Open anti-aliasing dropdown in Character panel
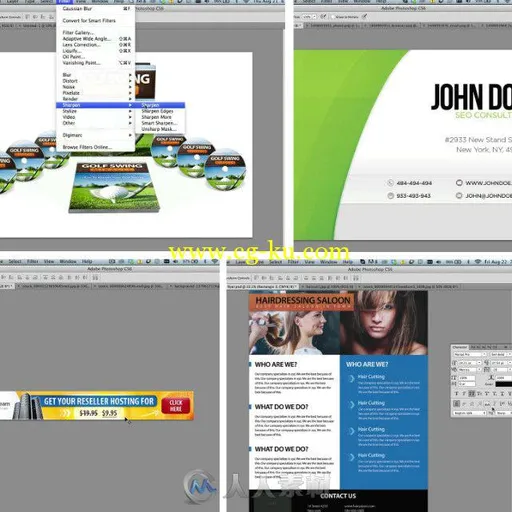 click(x=504, y=413)
